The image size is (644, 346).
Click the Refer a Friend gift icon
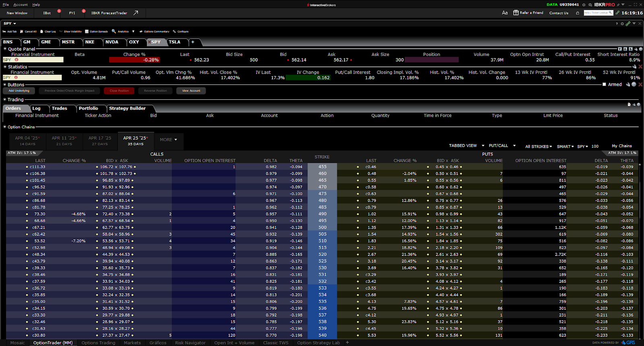[516, 13]
